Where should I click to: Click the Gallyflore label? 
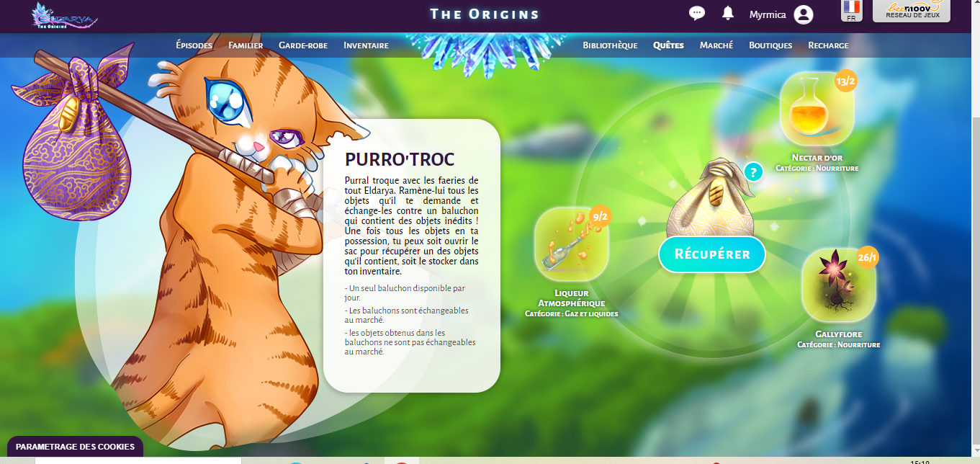pyautogui.click(x=839, y=334)
